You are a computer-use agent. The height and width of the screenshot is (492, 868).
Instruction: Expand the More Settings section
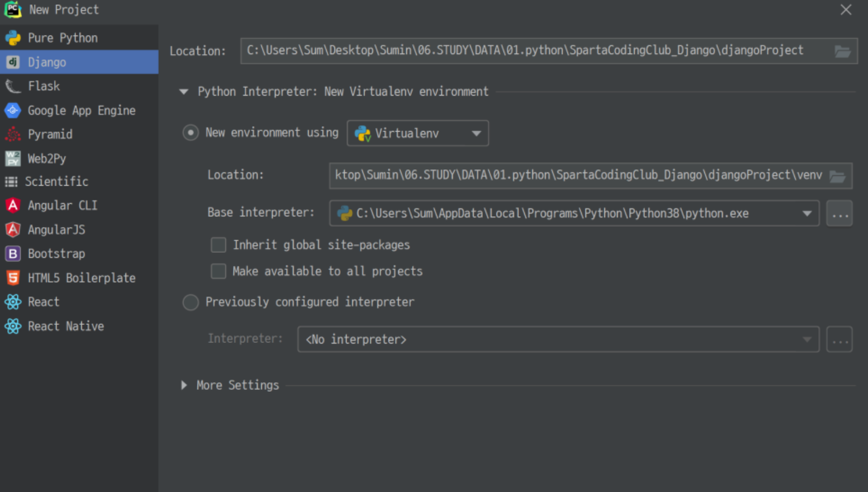click(184, 385)
